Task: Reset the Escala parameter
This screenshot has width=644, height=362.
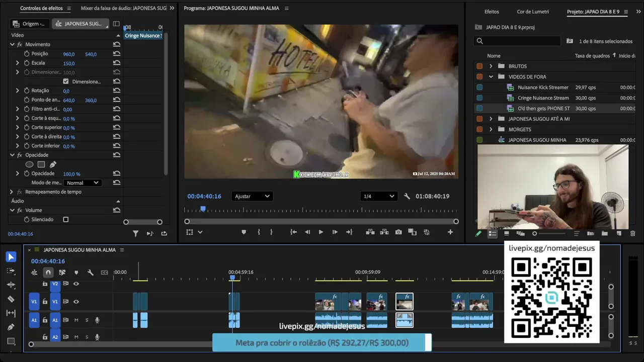Action: click(x=117, y=63)
